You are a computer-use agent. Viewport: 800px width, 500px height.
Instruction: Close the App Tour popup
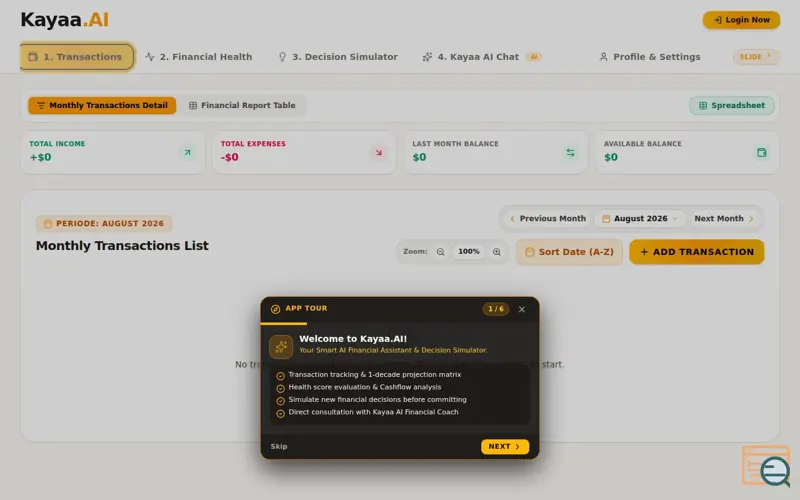[x=521, y=309]
